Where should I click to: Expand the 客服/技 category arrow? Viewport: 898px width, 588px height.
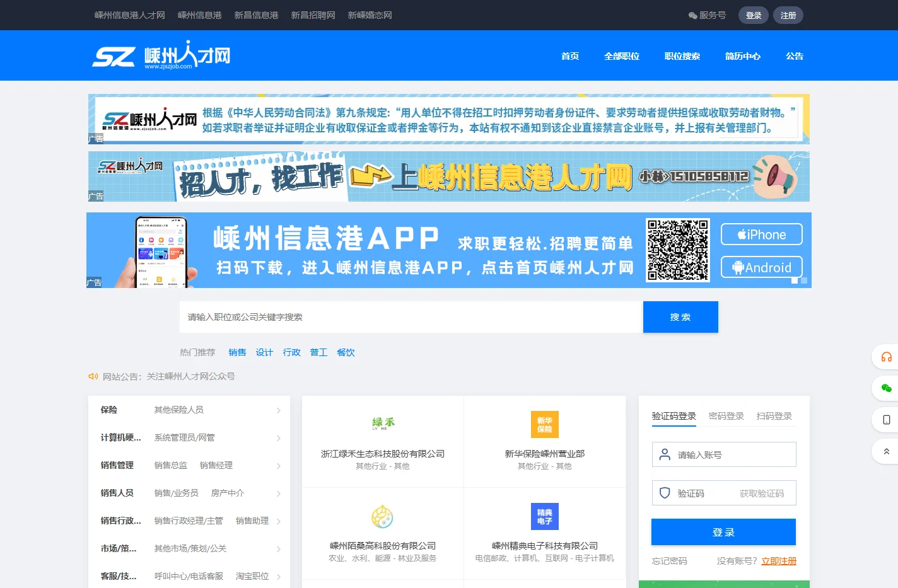click(x=279, y=577)
